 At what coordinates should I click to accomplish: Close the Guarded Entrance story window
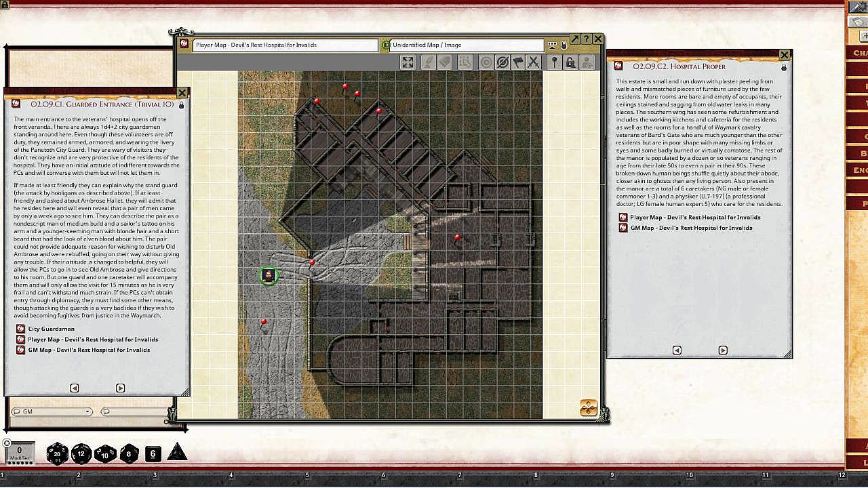182,93
